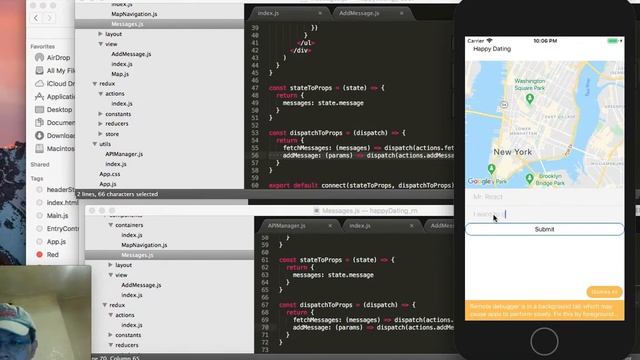Open AddMessage.js in bottom sidebar
Screen dimensions: 640x360
pyautogui.click(x=141, y=285)
